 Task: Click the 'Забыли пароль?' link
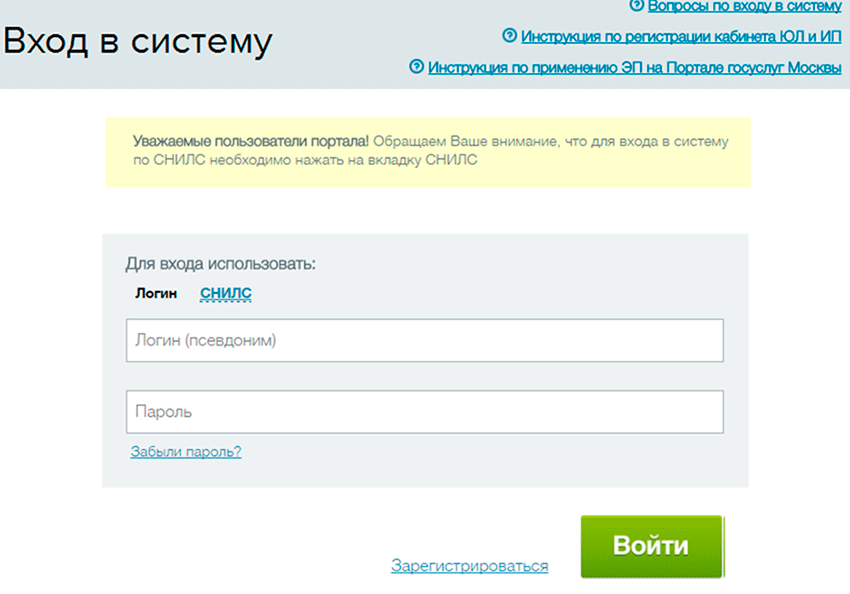[186, 451]
